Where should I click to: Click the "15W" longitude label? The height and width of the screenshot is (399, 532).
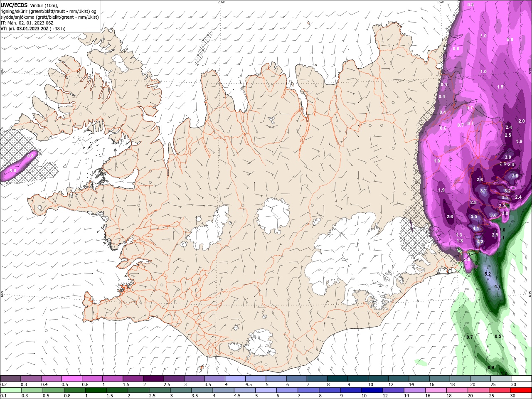[440, 2]
